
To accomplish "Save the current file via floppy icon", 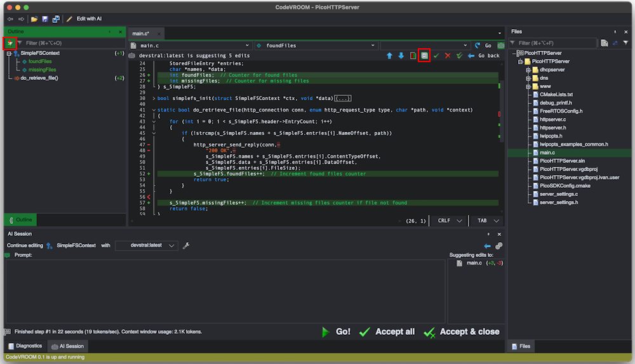I will 45,19.
